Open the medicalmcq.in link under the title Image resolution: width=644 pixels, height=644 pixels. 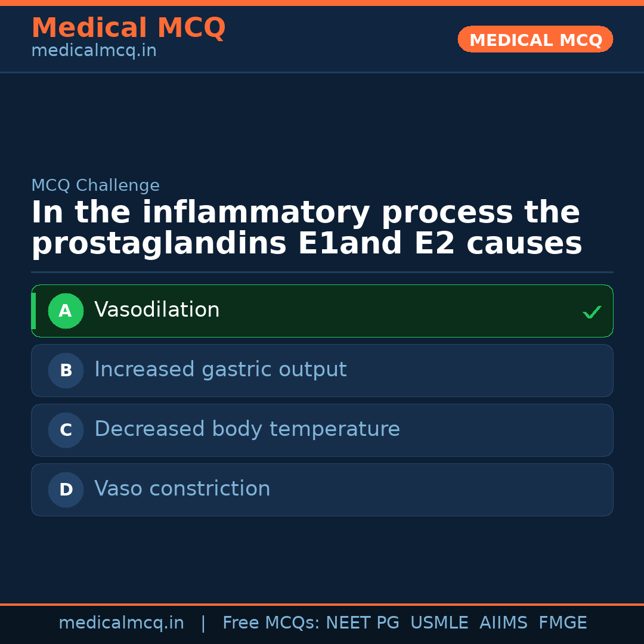coord(94,51)
